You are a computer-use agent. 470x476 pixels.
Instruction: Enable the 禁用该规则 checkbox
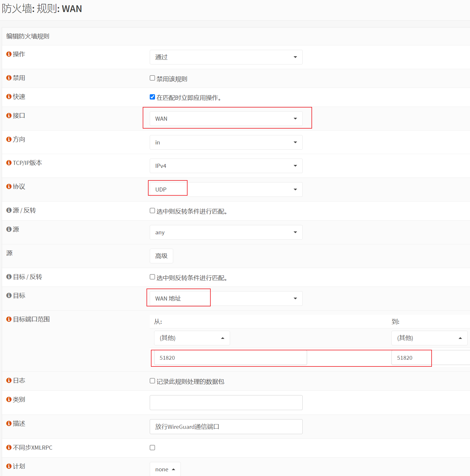click(152, 78)
